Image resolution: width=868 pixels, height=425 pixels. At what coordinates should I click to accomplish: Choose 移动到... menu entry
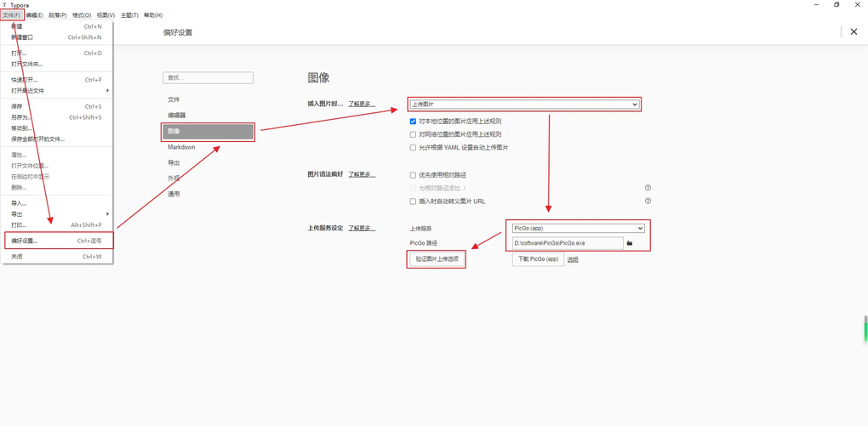[x=57, y=128]
